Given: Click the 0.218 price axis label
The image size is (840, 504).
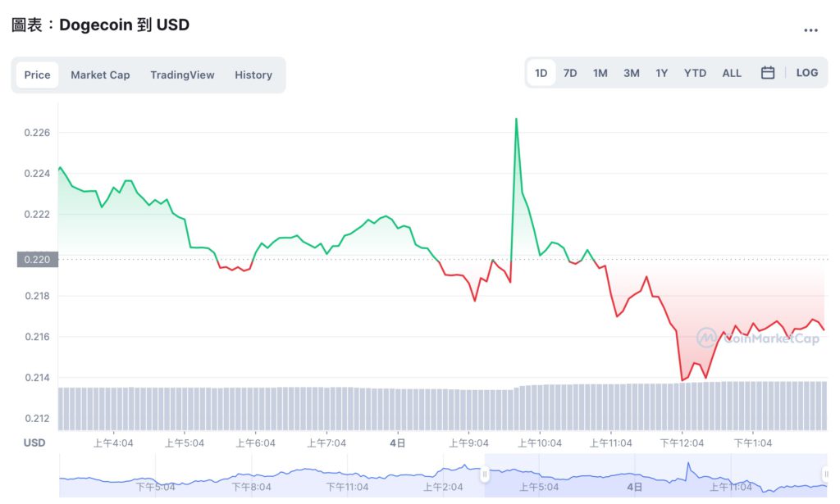Looking at the screenshot, I should [x=38, y=296].
